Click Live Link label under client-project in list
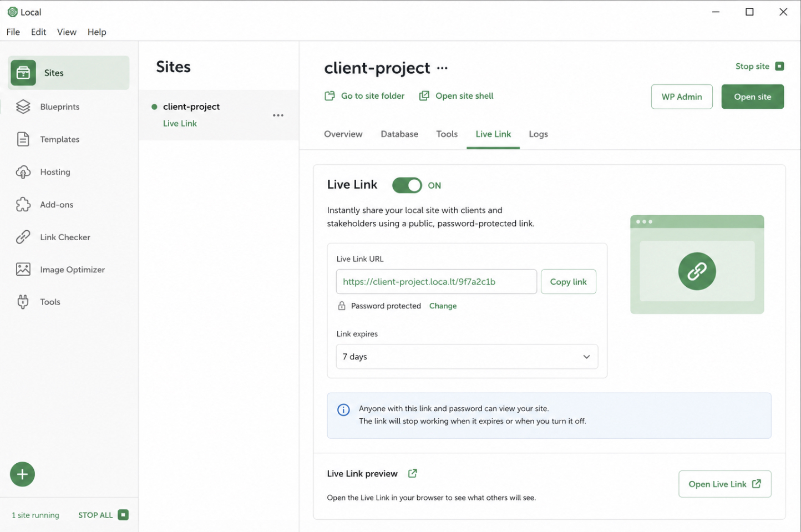The height and width of the screenshot is (532, 801). tap(180, 123)
